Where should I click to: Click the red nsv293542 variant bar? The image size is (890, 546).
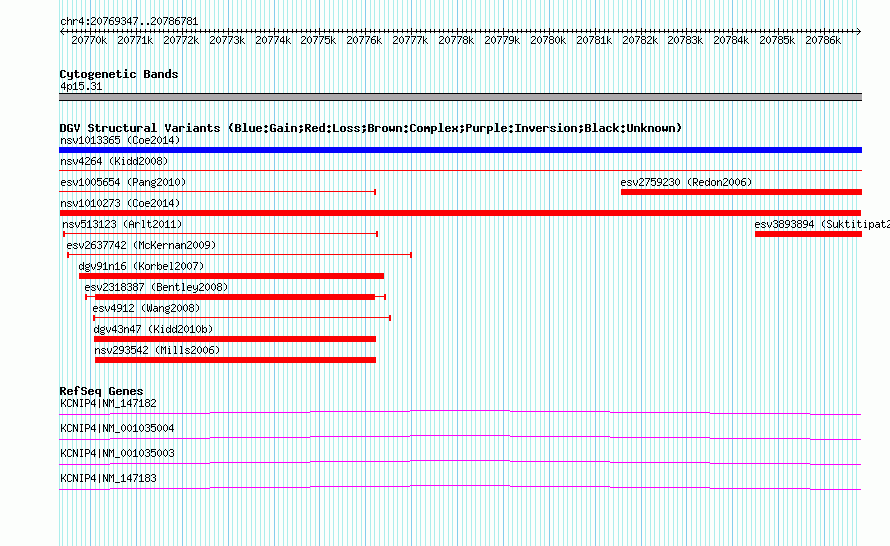tap(236, 360)
